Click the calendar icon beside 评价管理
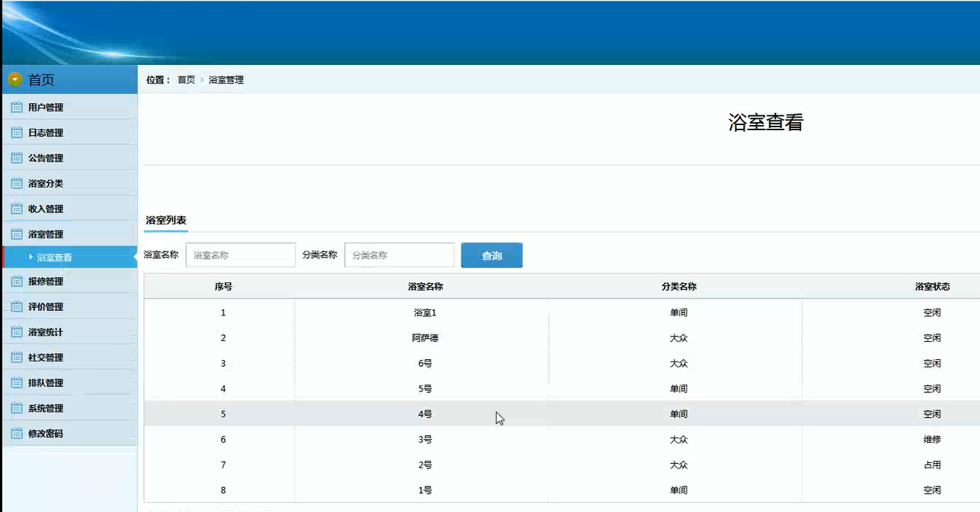This screenshot has height=512, width=980. click(x=17, y=307)
